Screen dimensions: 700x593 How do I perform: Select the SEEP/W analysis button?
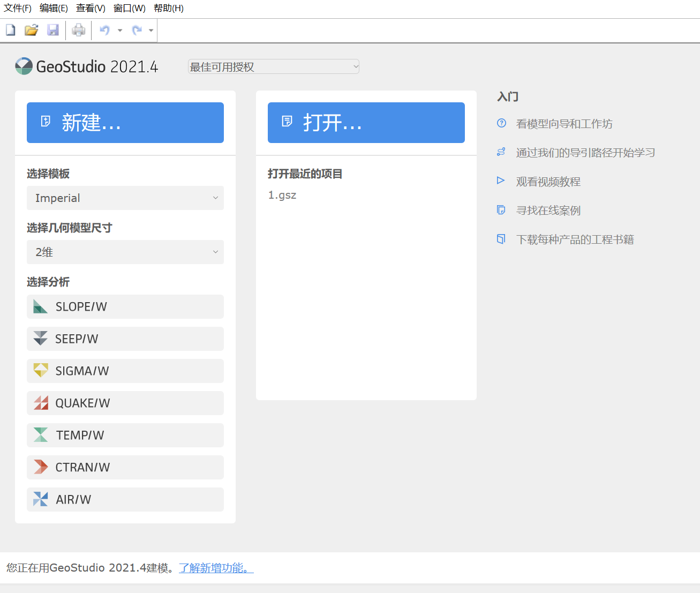point(125,339)
